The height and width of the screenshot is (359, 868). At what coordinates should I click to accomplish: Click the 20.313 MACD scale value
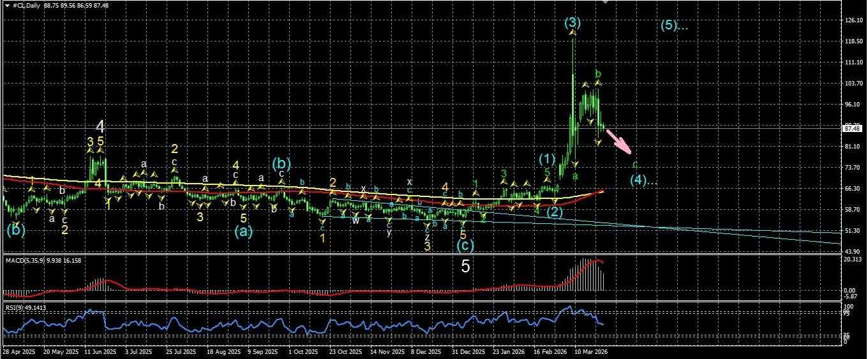pos(852,260)
